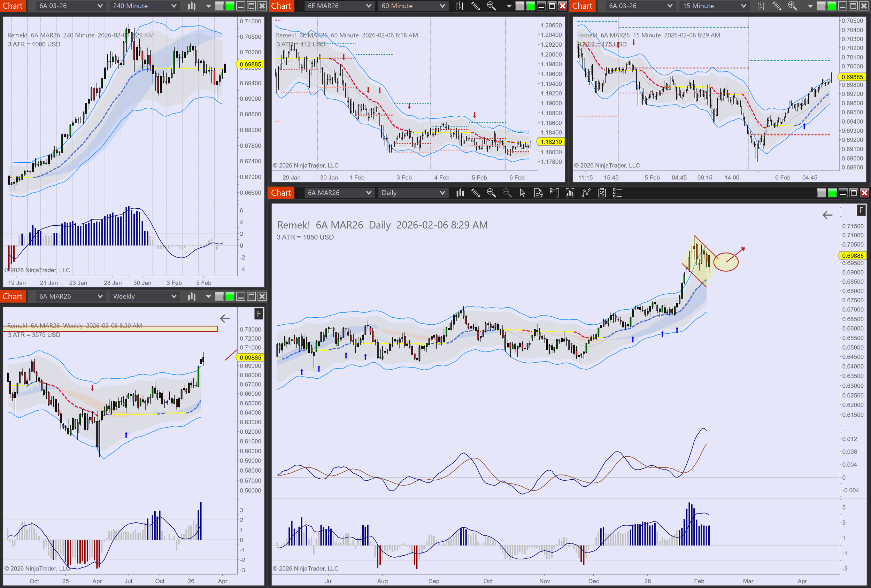Open Properties list icon in Daily toolbar
Viewport: 871px width, 588px height.
pos(617,193)
